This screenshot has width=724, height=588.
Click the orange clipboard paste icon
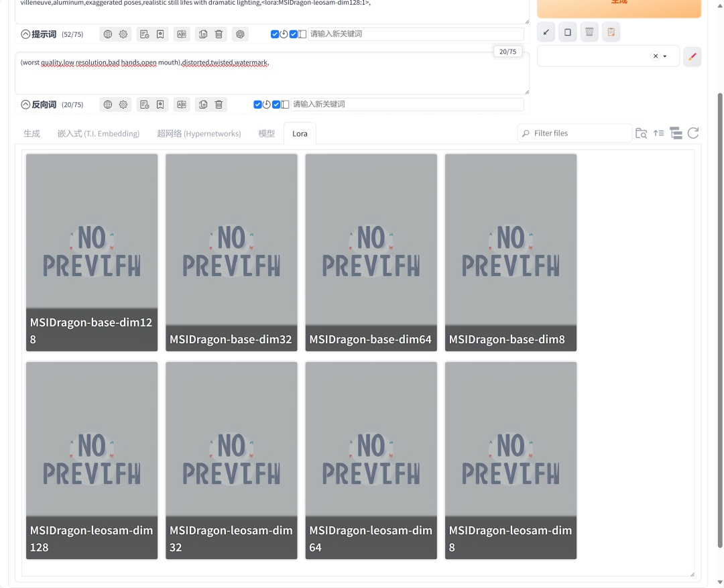(611, 32)
